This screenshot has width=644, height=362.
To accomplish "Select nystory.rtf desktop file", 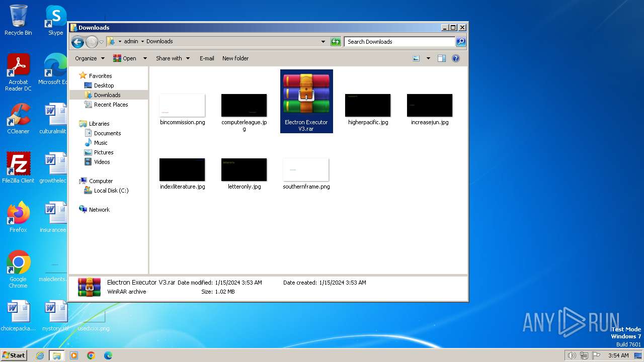I will tap(55, 316).
